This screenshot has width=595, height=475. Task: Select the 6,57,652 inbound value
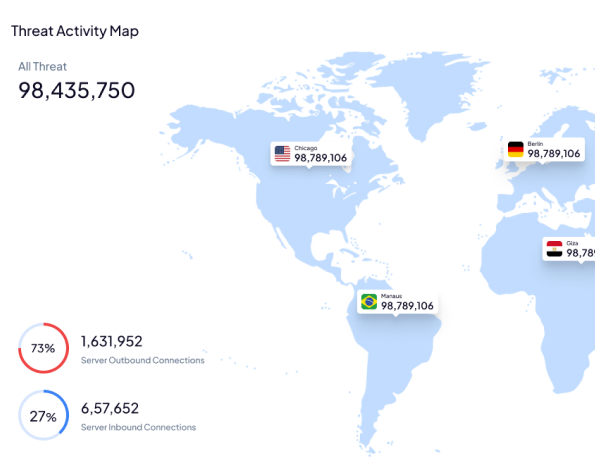click(110, 409)
